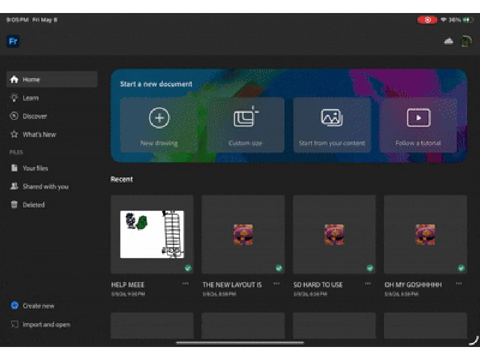Expand options menu for THE NEW LAYOUT IS

pos(276,284)
